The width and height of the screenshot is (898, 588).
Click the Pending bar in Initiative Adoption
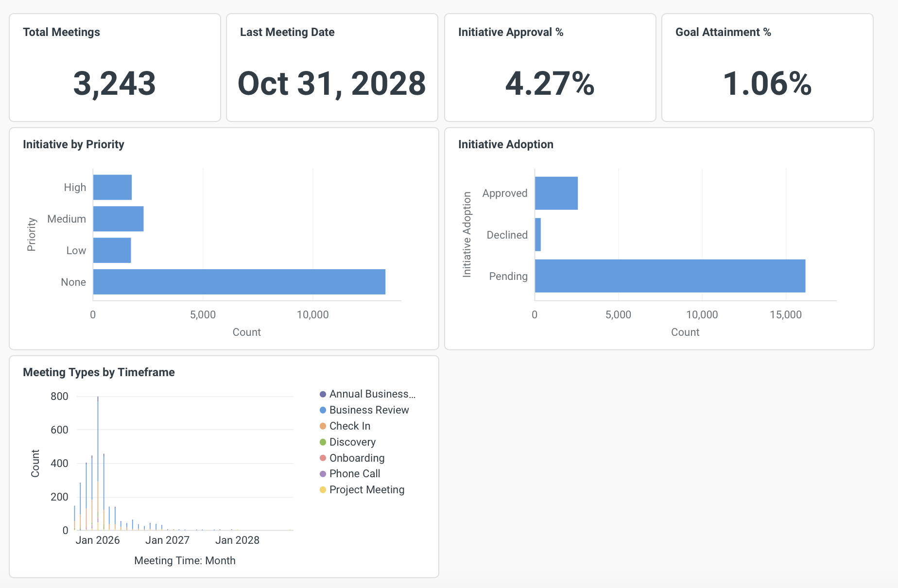[670, 276]
